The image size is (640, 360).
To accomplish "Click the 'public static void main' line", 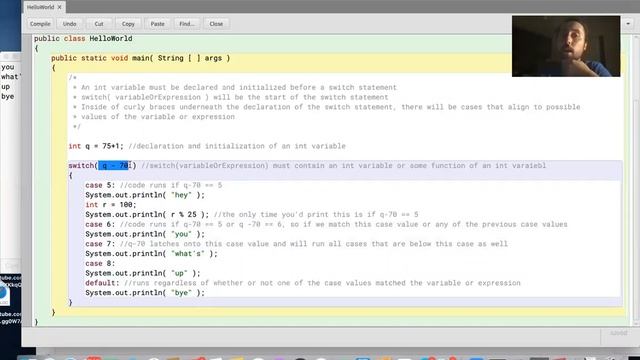I will 140,58.
